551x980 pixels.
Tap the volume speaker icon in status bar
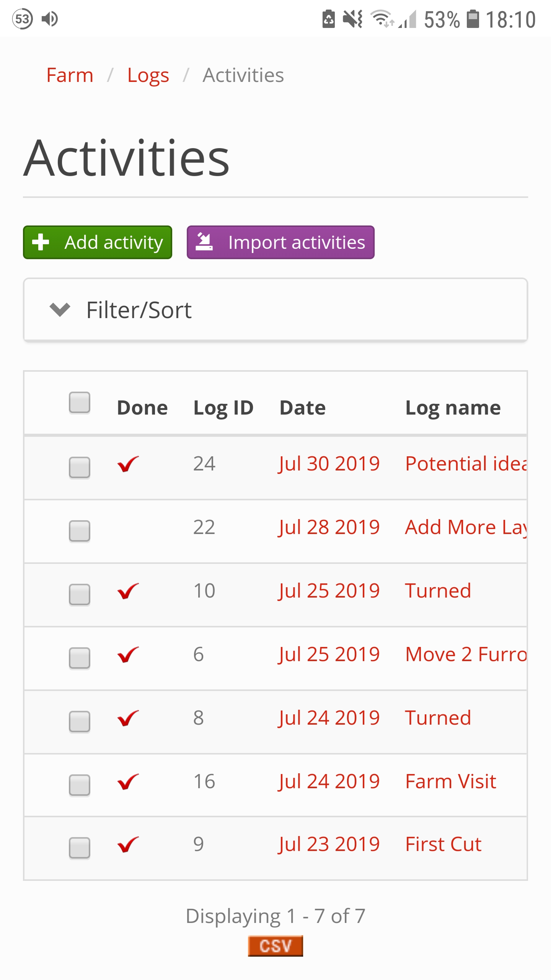pyautogui.click(x=50, y=19)
